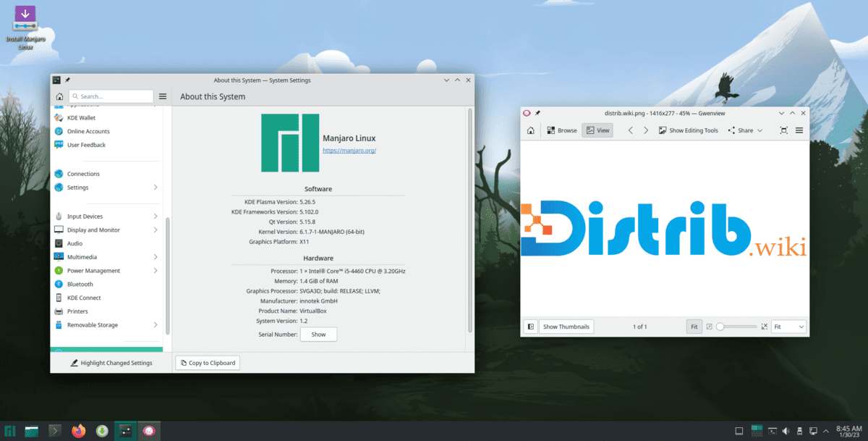
Task: Open clock and calendar in taskbar
Action: pos(849,431)
